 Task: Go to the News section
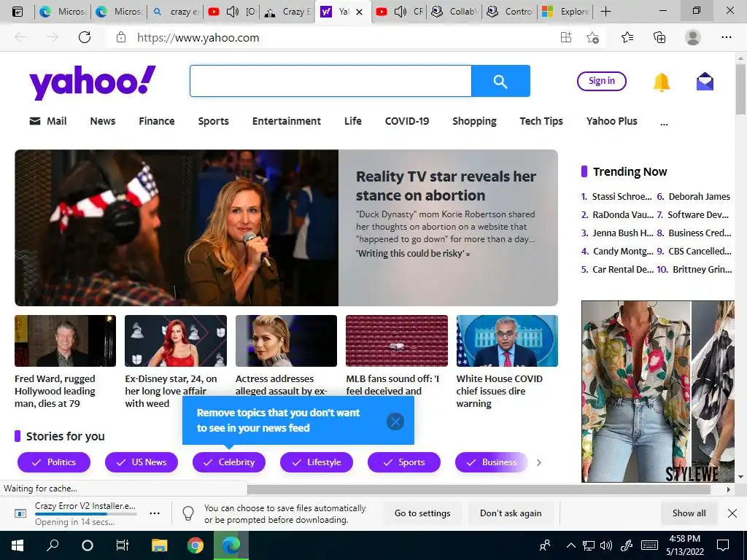pos(103,121)
